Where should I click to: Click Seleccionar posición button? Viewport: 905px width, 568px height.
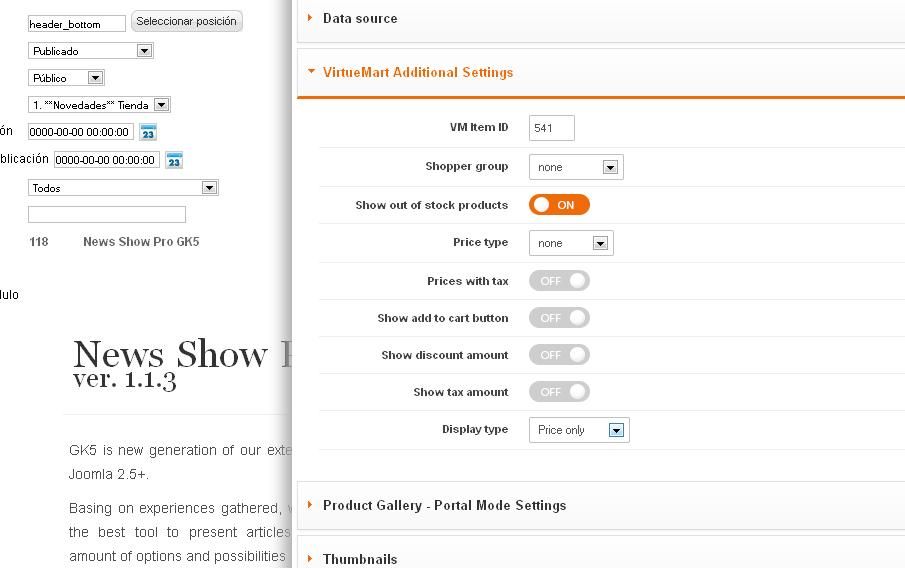point(186,21)
